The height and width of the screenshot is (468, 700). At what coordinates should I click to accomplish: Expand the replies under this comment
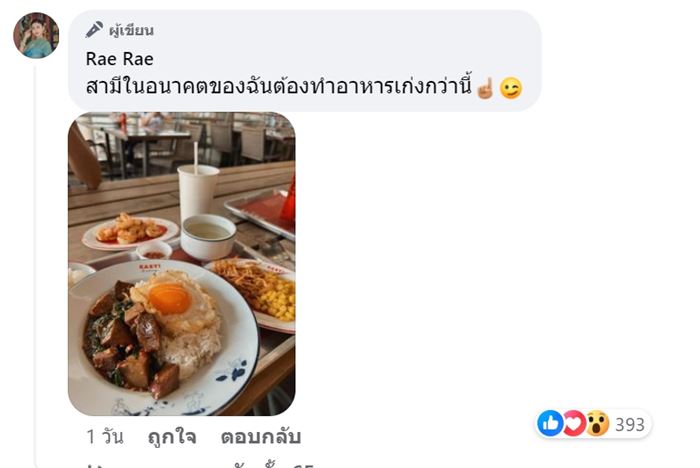201,465
